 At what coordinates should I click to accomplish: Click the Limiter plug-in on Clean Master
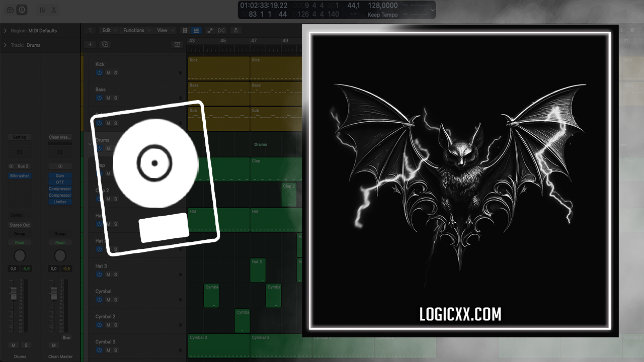60,202
